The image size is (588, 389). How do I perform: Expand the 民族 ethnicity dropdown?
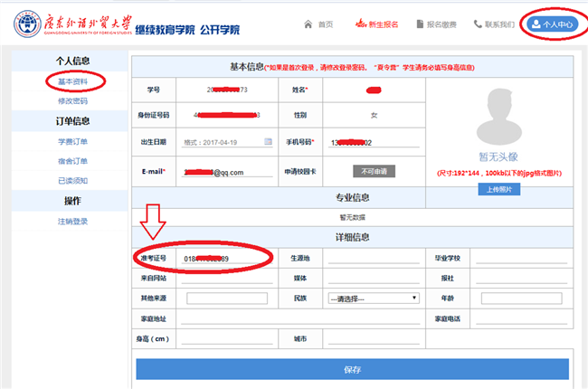click(x=373, y=298)
